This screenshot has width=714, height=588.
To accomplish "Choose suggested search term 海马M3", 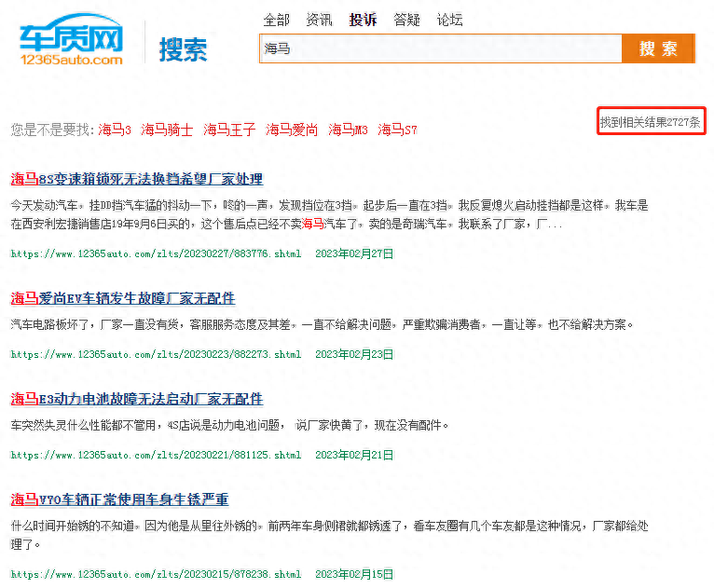I will click(x=348, y=130).
